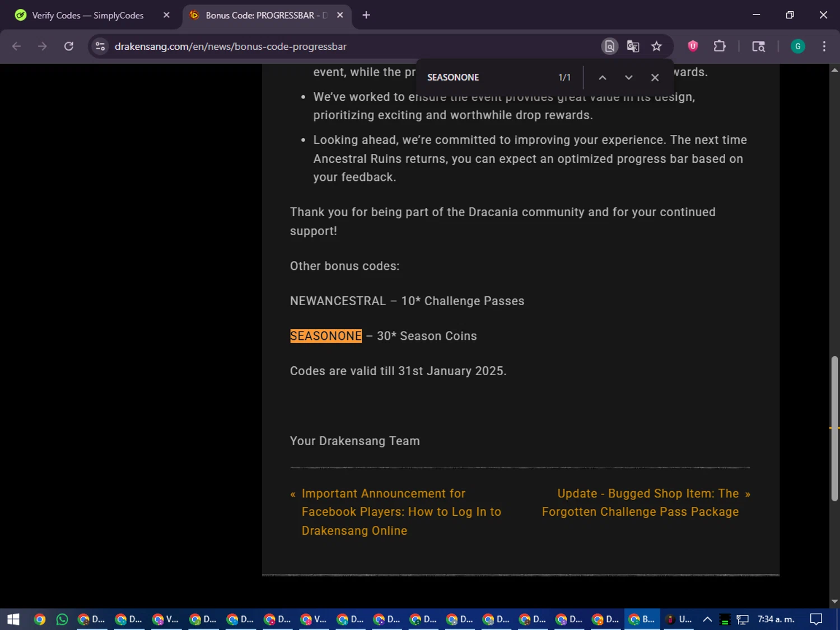Close the Bonus Code: PROGRESSBAR tab
Screen dimensions: 840x630
pyautogui.click(x=340, y=15)
